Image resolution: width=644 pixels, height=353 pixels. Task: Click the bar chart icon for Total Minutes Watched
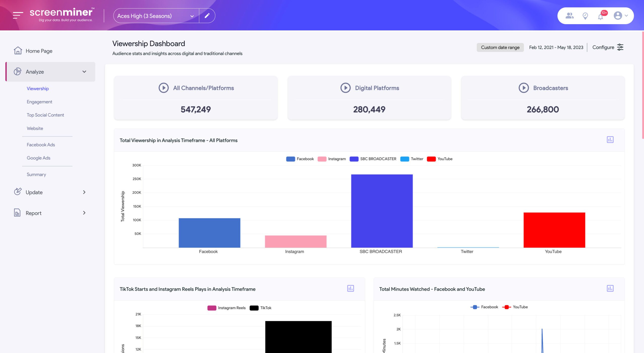click(611, 288)
